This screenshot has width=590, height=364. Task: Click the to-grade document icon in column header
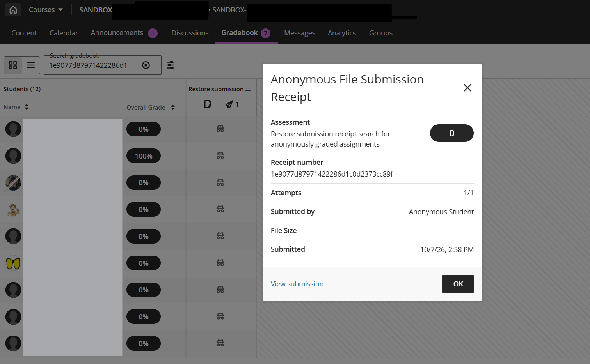coord(208,104)
